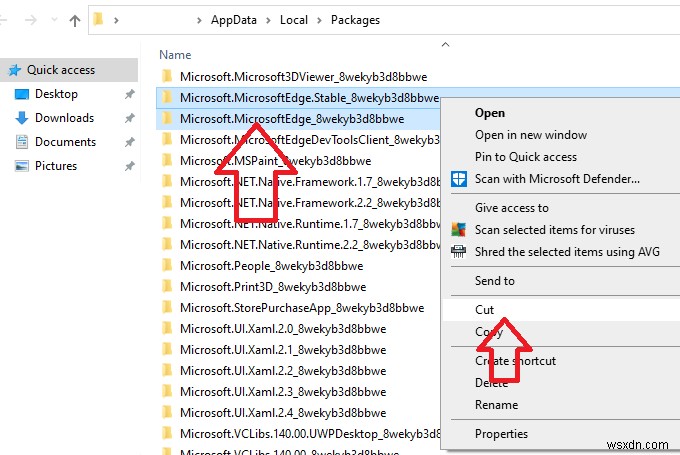The image size is (680, 455).
Task: Click the Desktop monitor icon
Action: [22, 94]
